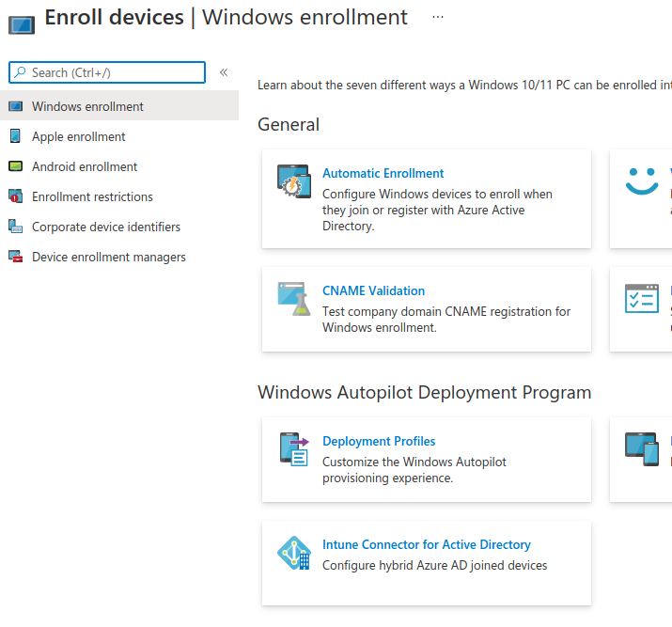Click the smiley face card icon
The image size is (672, 627).
point(642,181)
